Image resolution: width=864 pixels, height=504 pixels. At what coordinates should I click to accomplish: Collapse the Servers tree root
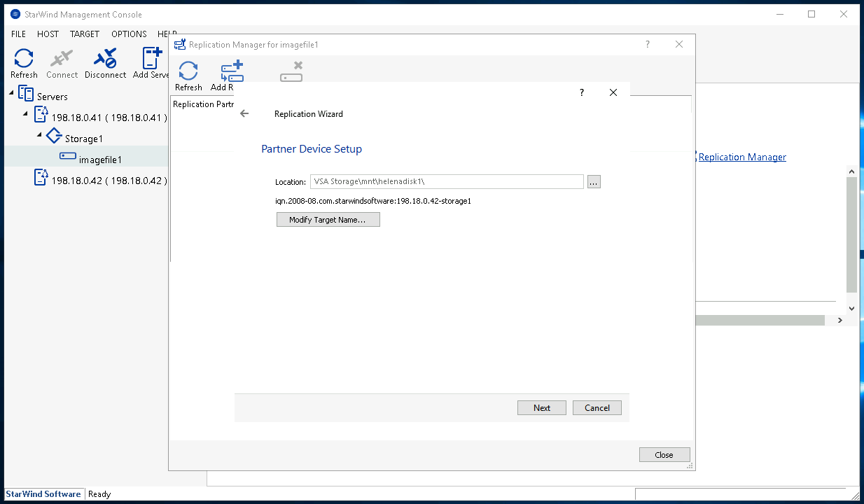[x=12, y=92]
